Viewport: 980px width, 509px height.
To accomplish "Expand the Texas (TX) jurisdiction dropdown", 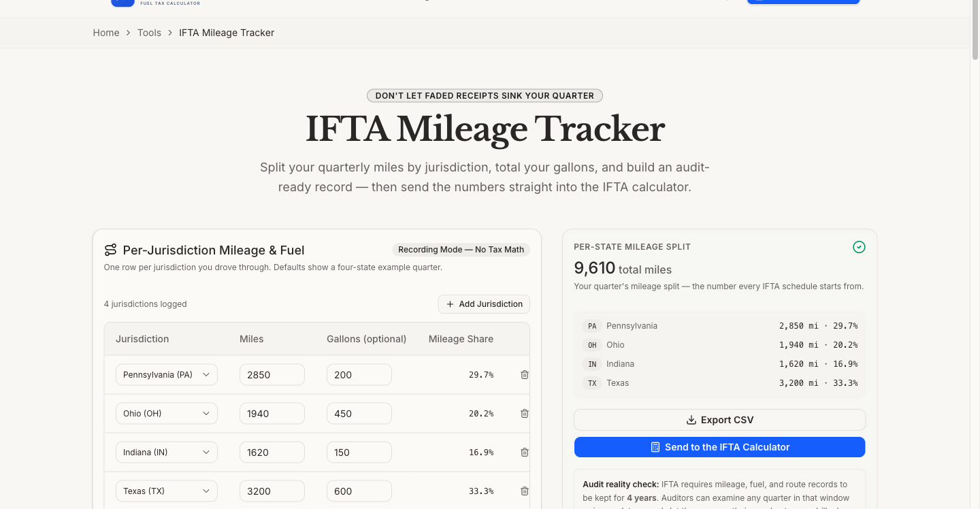I will point(167,491).
